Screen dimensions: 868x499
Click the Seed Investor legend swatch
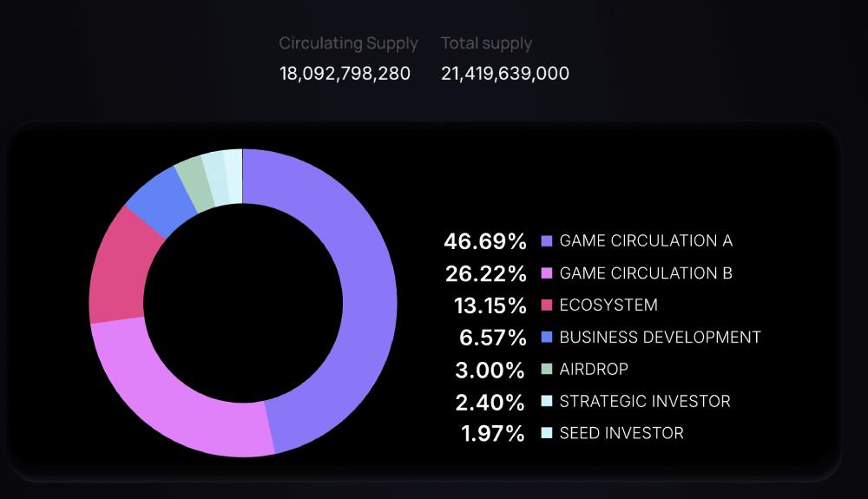pyautogui.click(x=546, y=433)
